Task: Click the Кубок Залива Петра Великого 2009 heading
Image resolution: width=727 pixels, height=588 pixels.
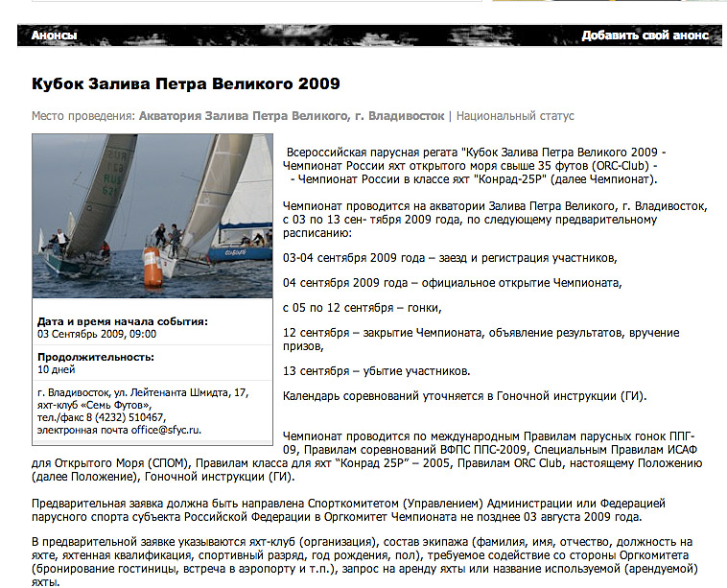Action: click(x=185, y=84)
